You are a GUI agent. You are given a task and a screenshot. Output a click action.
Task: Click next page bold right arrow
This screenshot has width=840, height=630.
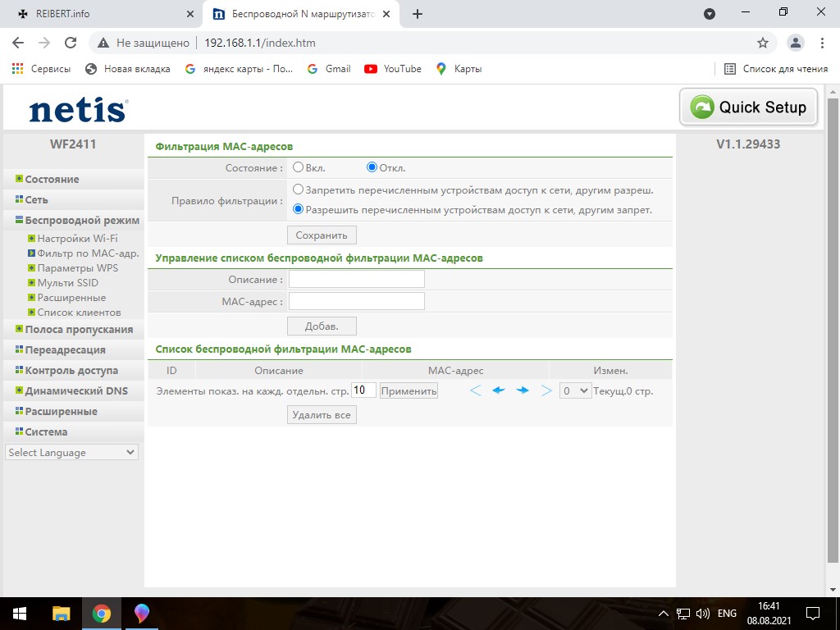(x=523, y=390)
